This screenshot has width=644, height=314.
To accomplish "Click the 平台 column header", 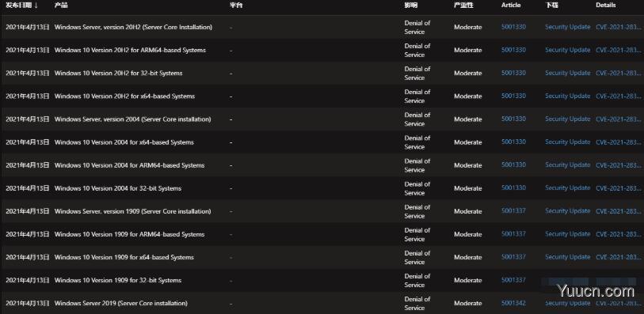I will [236, 6].
